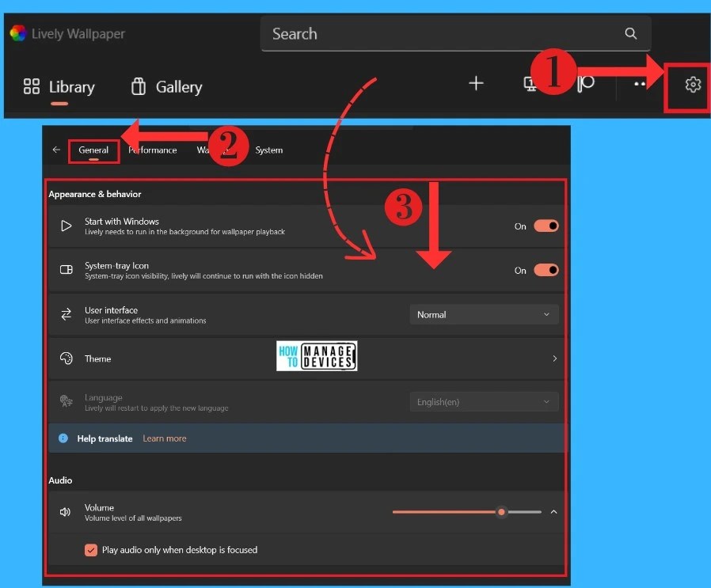Open settings via the gear icon
711x588 pixels.
pyautogui.click(x=693, y=85)
